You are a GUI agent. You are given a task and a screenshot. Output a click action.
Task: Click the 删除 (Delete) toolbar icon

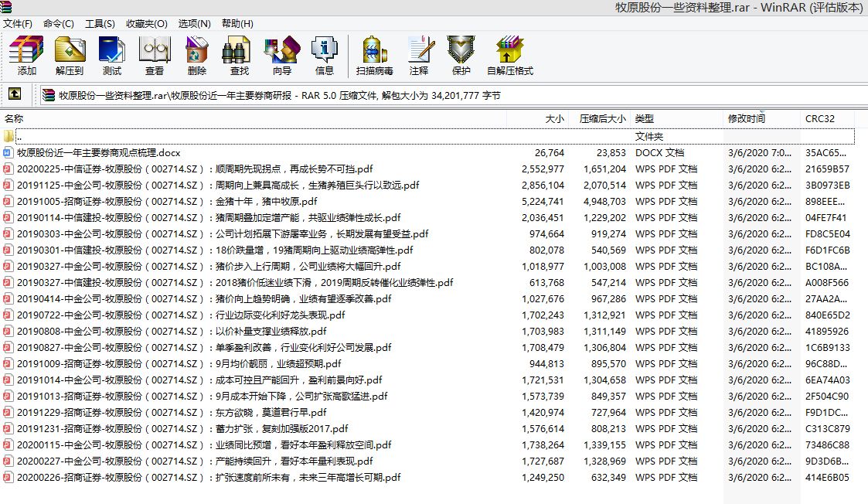click(196, 49)
